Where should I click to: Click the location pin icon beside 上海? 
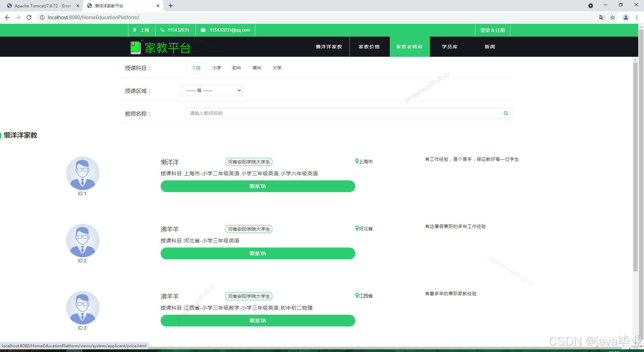pyautogui.click(x=135, y=30)
